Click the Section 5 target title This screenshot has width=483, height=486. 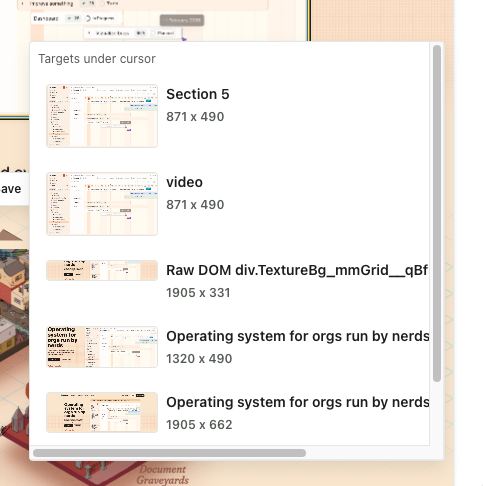pyautogui.click(x=198, y=94)
